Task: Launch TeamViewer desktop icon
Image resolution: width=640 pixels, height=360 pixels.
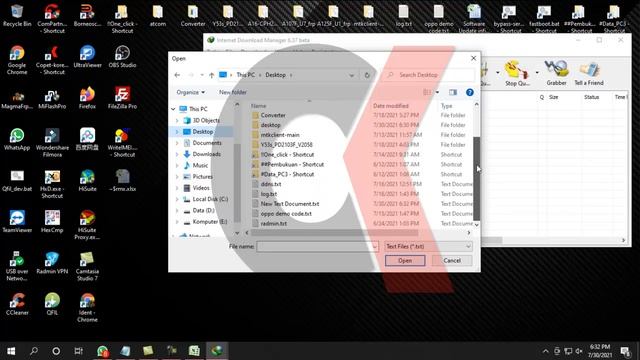Action: (x=17, y=222)
